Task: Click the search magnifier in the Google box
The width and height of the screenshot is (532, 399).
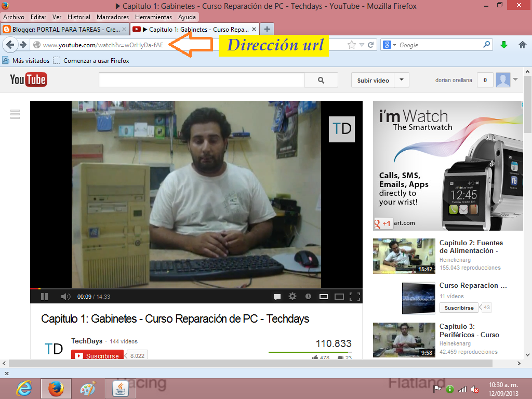Action: click(486, 45)
